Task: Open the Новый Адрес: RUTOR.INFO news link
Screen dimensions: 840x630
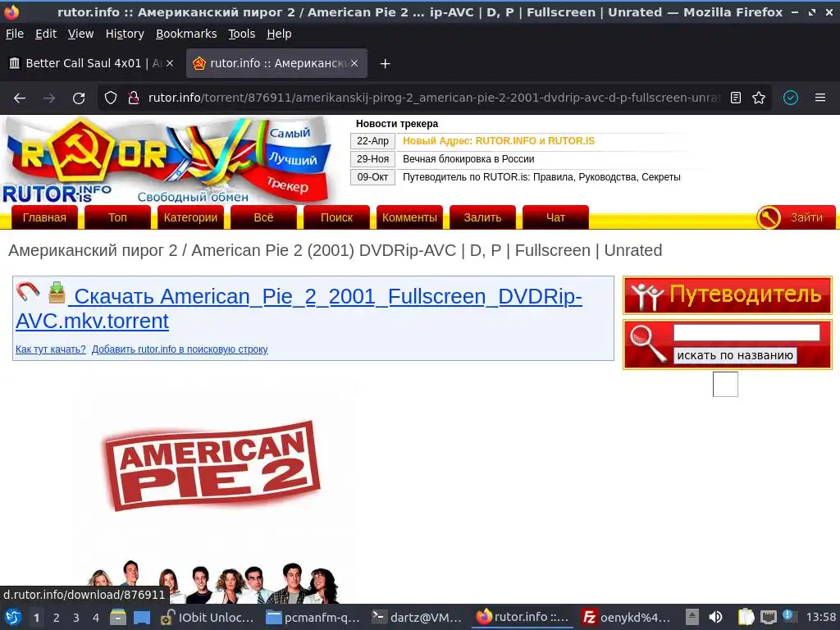Action: click(x=498, y=141)
